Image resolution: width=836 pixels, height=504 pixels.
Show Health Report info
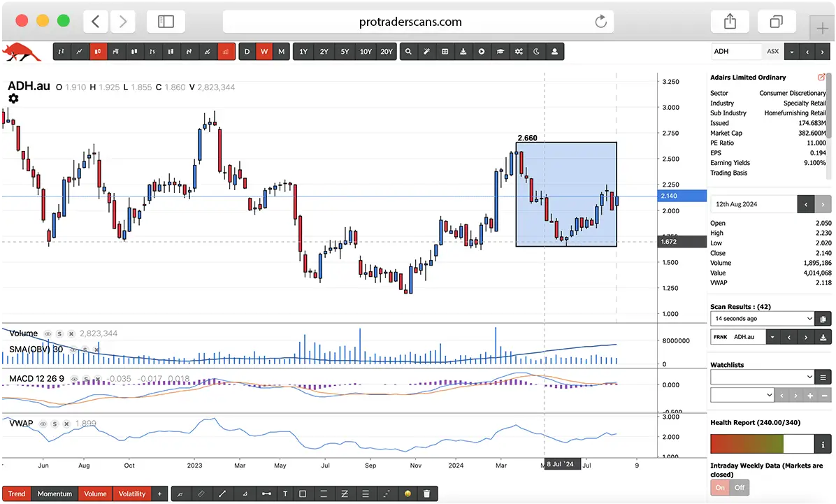(823, 445)
